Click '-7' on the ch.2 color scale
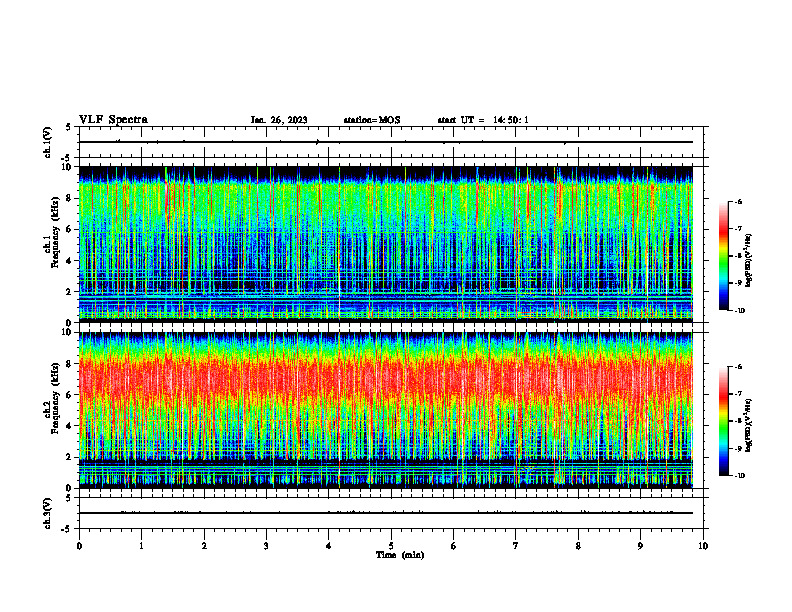The height and width of the screenshot is (612, 792). (738, 394)
